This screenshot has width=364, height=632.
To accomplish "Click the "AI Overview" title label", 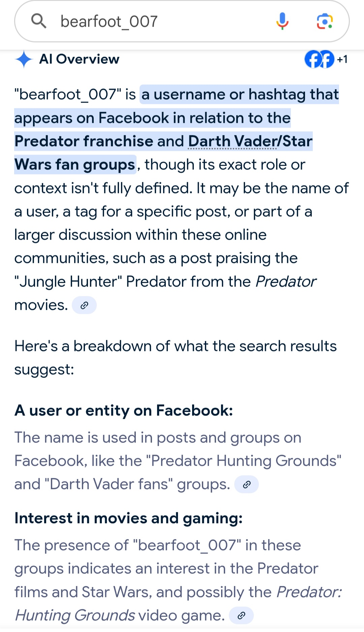I will coord(79,59).
